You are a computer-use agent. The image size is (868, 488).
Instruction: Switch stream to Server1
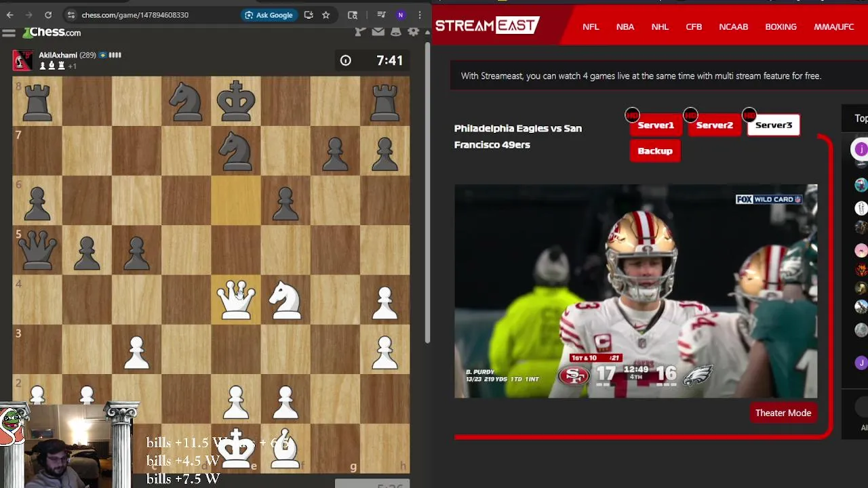pos(656,125)
